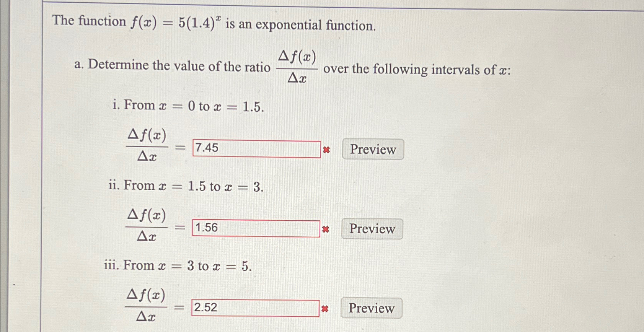Preview the answer for the interval x=0 to x=1.5
The width and height of the screenshot is (644, 332).
coord(372,150)
